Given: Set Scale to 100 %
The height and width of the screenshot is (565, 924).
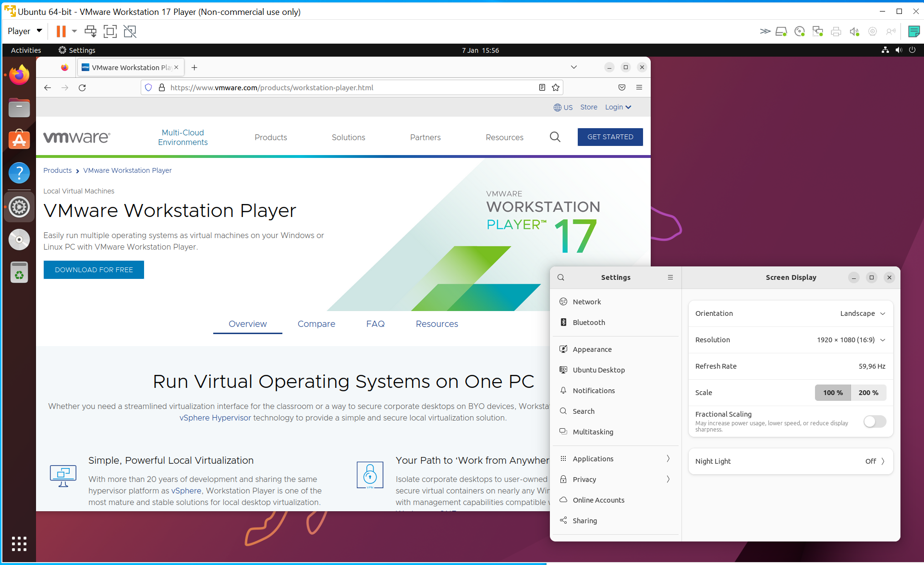Looking at the screenshot, I should pos(833,393).
